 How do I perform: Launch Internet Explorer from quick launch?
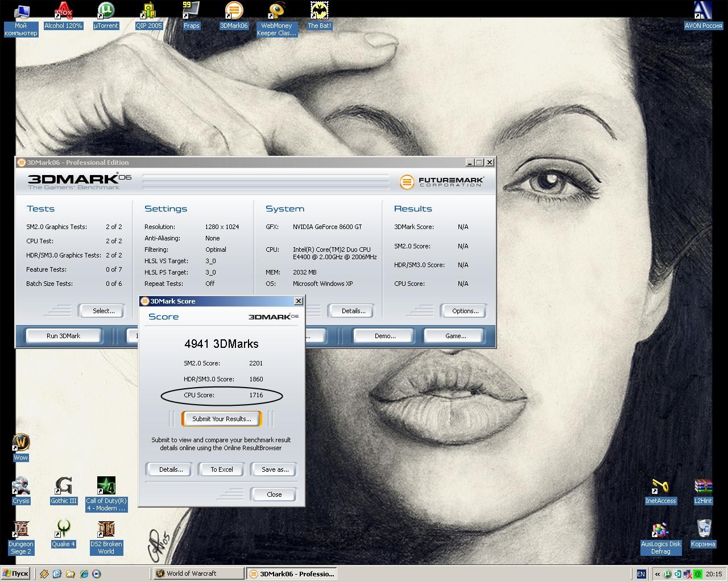pyautogui.click(x=84, y=574)
